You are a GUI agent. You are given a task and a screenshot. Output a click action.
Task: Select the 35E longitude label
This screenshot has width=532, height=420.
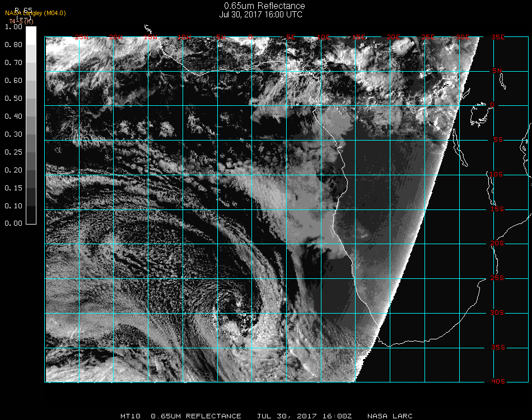click(x=498, y=37)
